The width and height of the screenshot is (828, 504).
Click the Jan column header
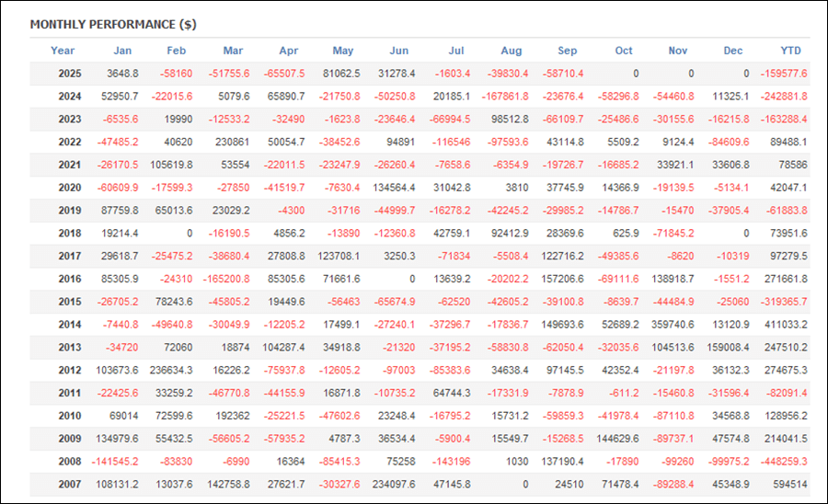tap(122, 51)
